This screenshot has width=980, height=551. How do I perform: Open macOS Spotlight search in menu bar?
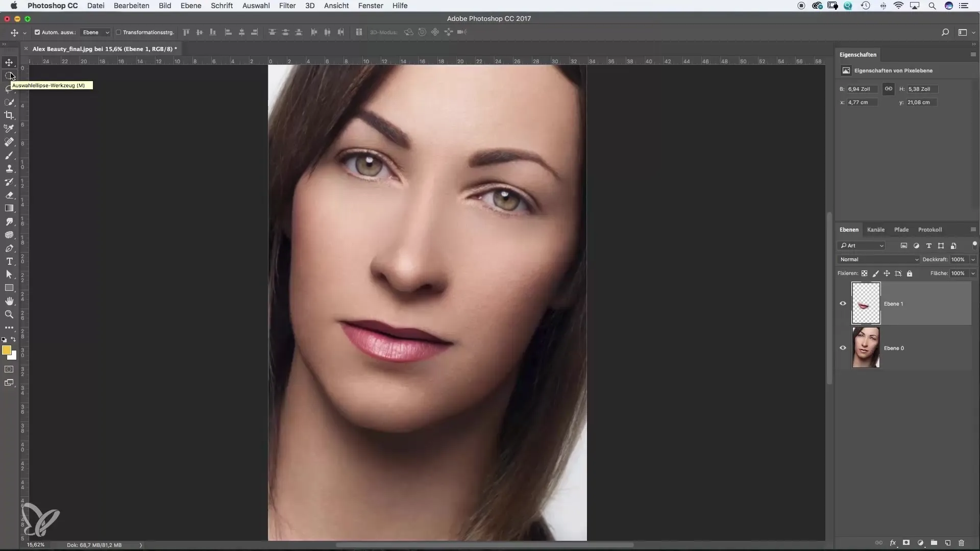tap(932, 6)
